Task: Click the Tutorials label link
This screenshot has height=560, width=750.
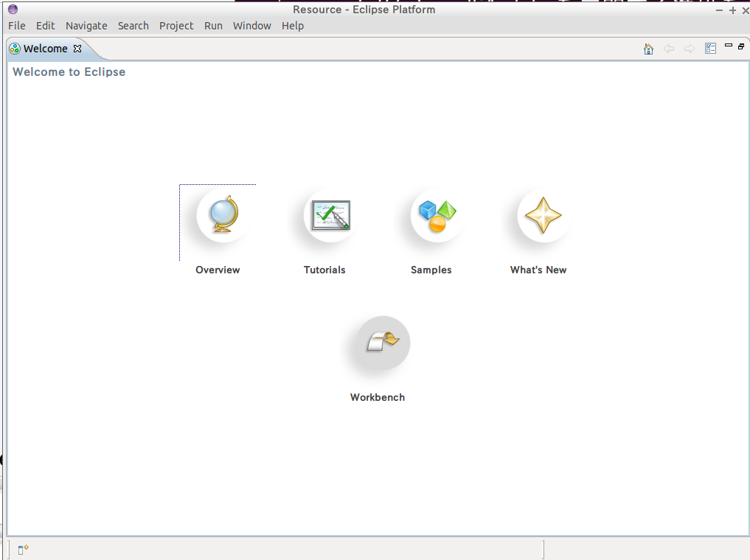Action: coord(324,270)
